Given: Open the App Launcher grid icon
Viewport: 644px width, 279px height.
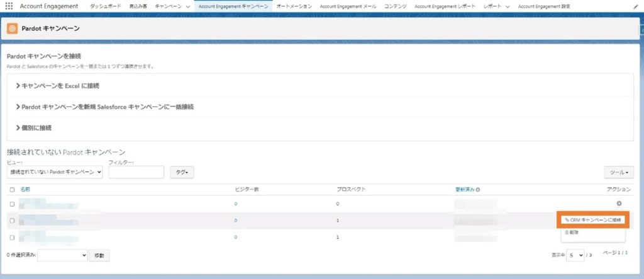Looking at the screenshot, I should tap(9, 6).
